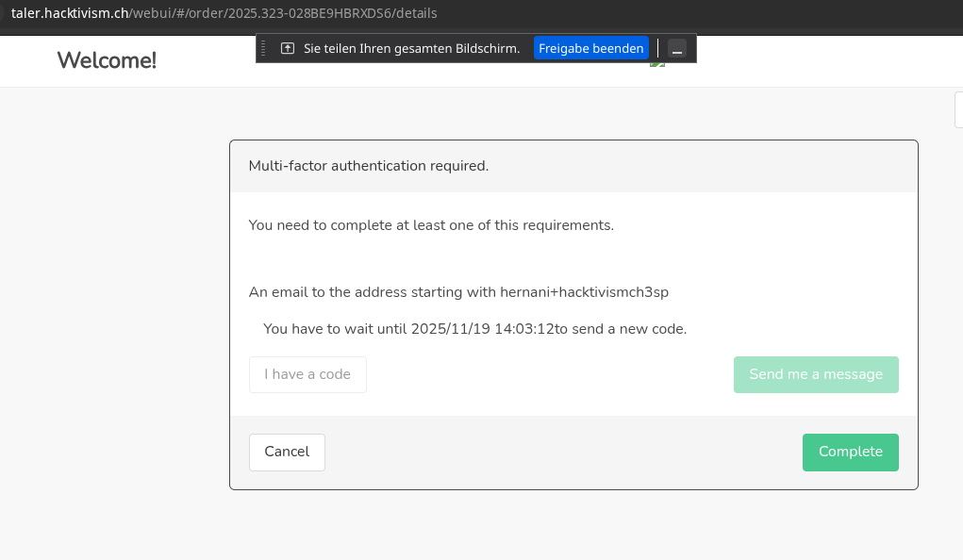Click the taler.hacktivism.ch domain in address bar
963x560 pixels.
click(x=69, y=13)
